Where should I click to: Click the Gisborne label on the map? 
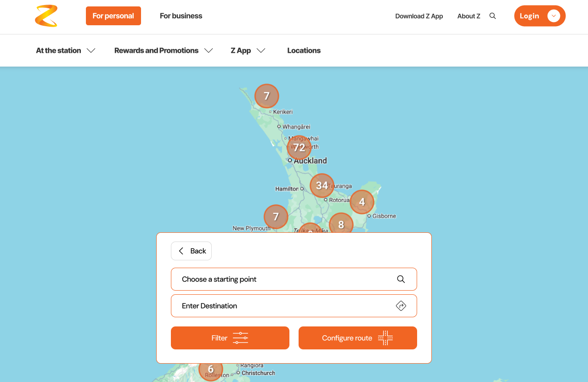(x=384, y=216)
